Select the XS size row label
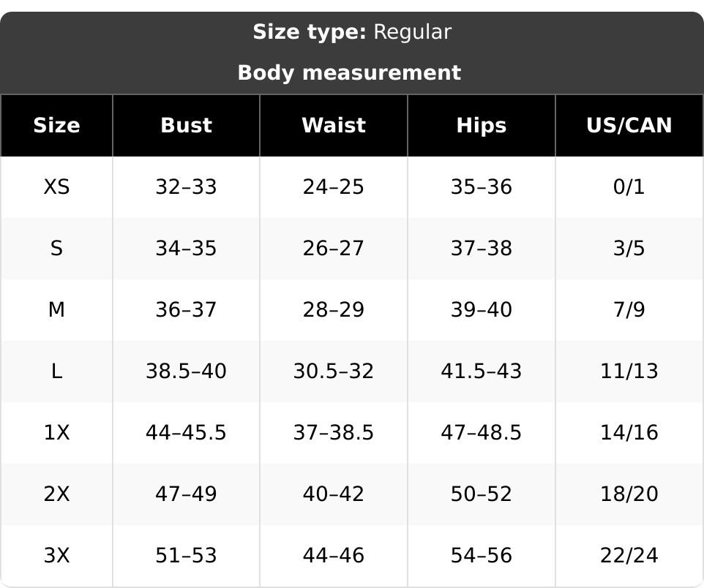This screenshot has width=704, height=588. pos(56,186)
